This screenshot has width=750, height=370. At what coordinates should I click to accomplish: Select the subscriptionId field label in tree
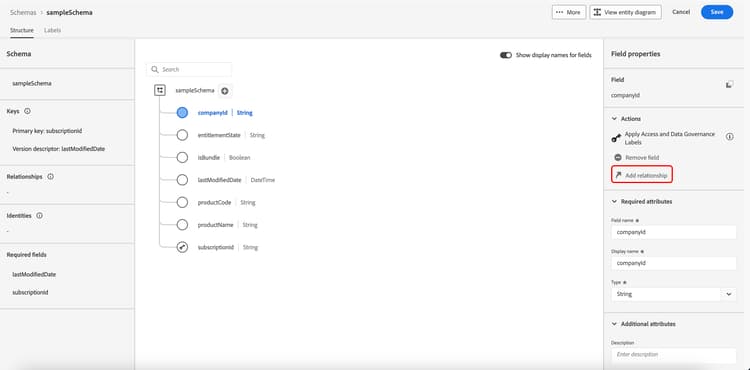[x=216, y=248]
